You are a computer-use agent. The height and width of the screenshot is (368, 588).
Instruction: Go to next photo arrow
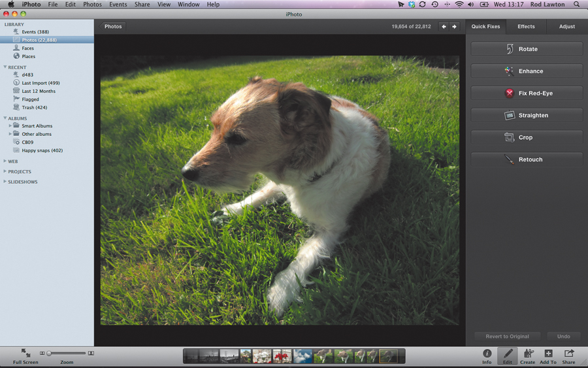tap(455, 27)
